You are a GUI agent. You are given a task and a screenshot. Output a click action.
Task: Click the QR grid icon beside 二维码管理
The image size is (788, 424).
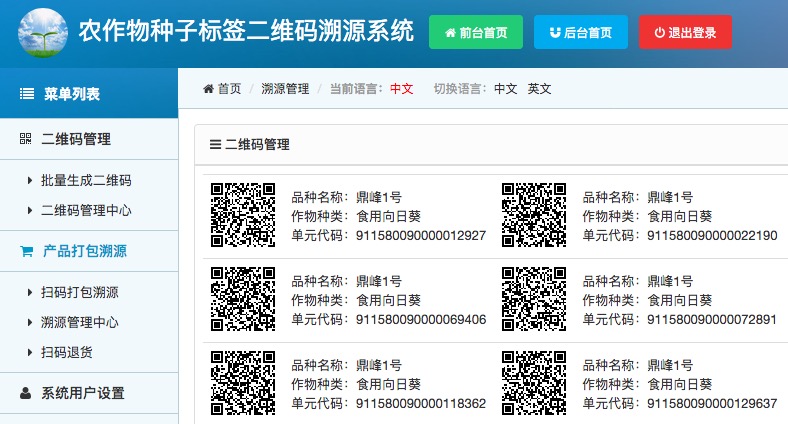point(26,139)
